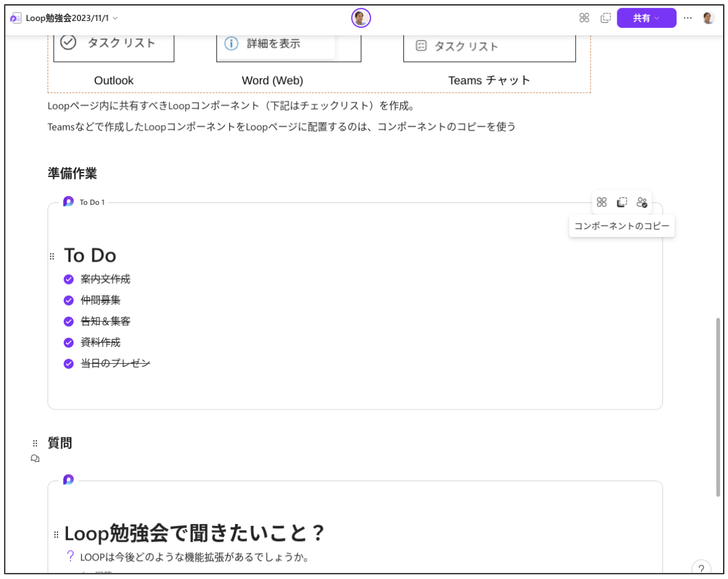Click the paragraph starting Teamsなどで作成した
Screen dimensions: 728x579
click(281, 127)
